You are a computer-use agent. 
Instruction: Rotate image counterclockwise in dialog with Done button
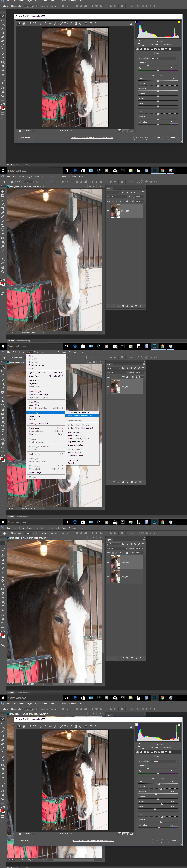pyautogui.click(x=91, y=23)
